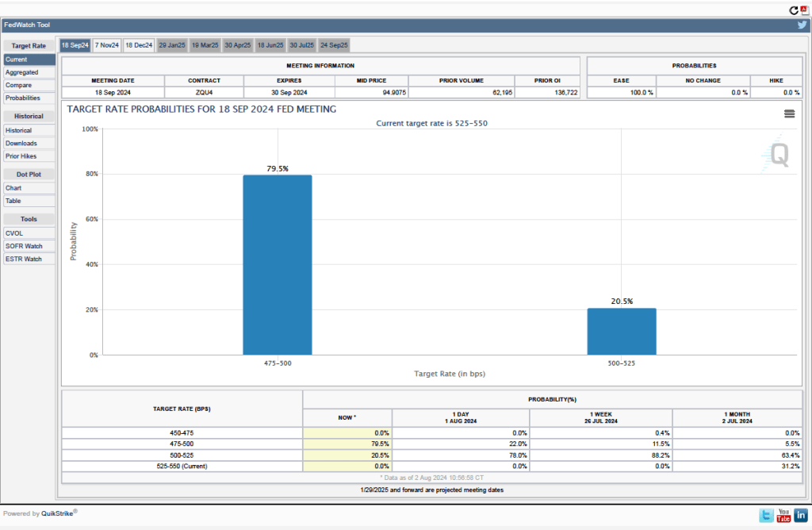Open the CVOL tool
Screen dimensions: 812x530
14,233
